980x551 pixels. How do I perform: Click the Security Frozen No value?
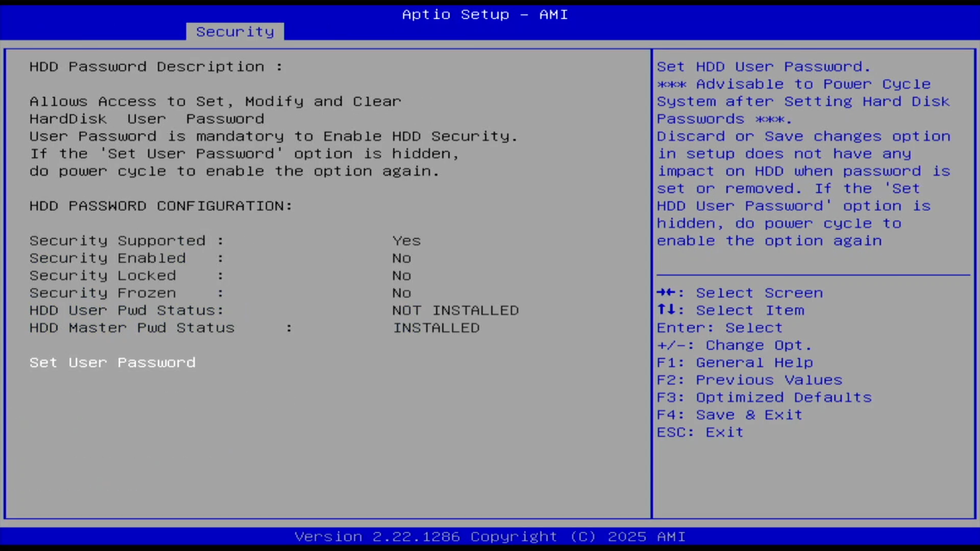click(402, 293)
